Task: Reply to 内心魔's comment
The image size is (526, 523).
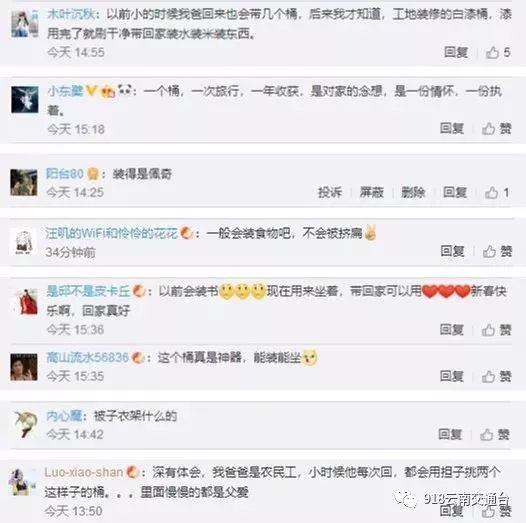Action: click(x=450, y=434)
